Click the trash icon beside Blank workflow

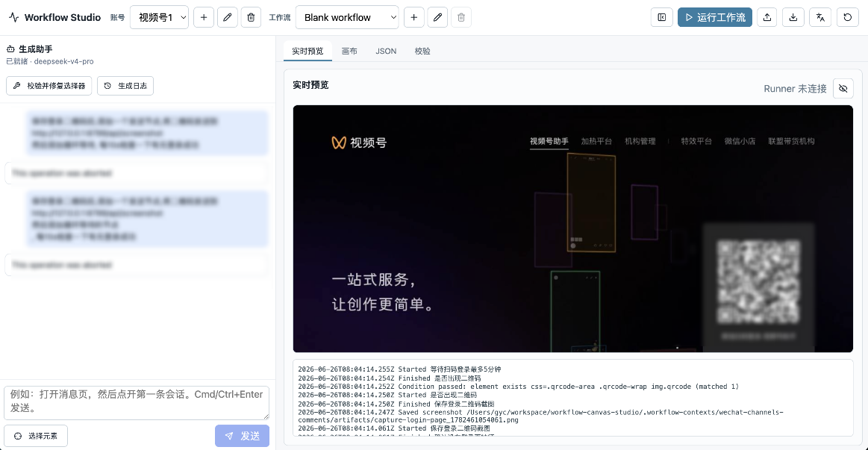[x=461, y=17]
